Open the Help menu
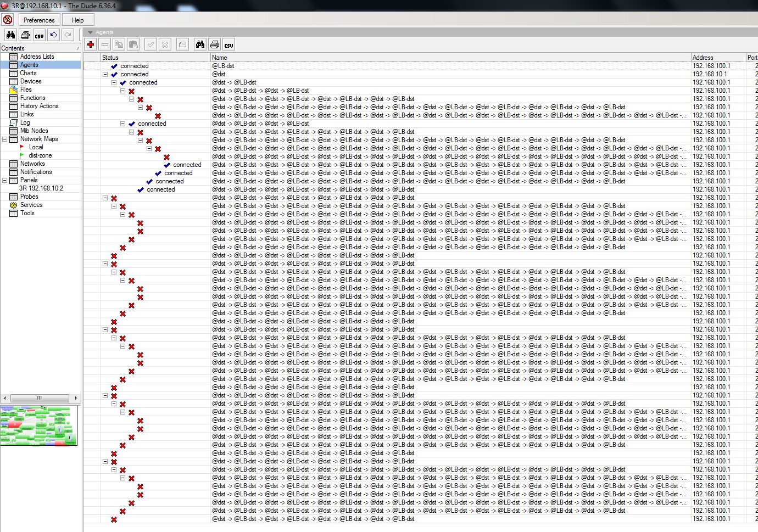The width and height of the screenshot is (758, 532). [77, 19]
